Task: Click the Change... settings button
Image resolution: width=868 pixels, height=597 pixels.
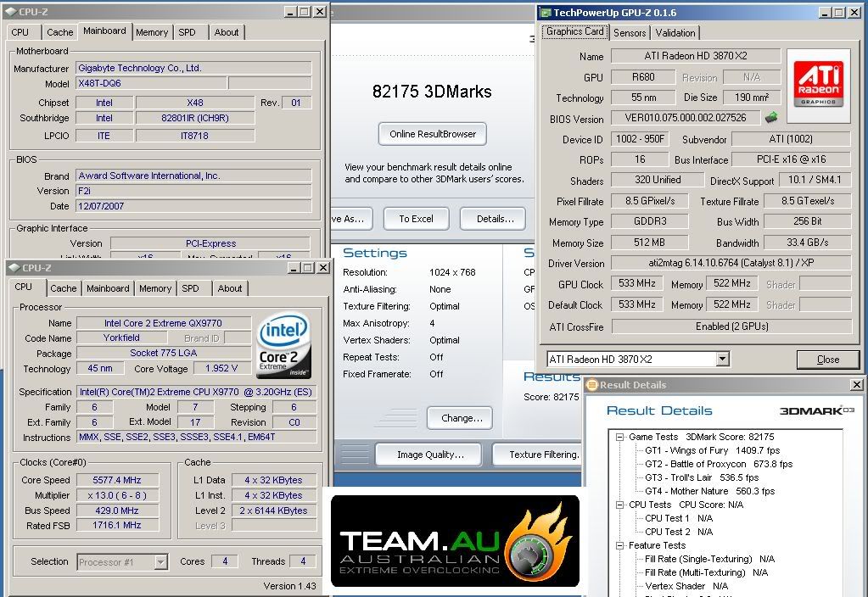Action: coord(462,417)
